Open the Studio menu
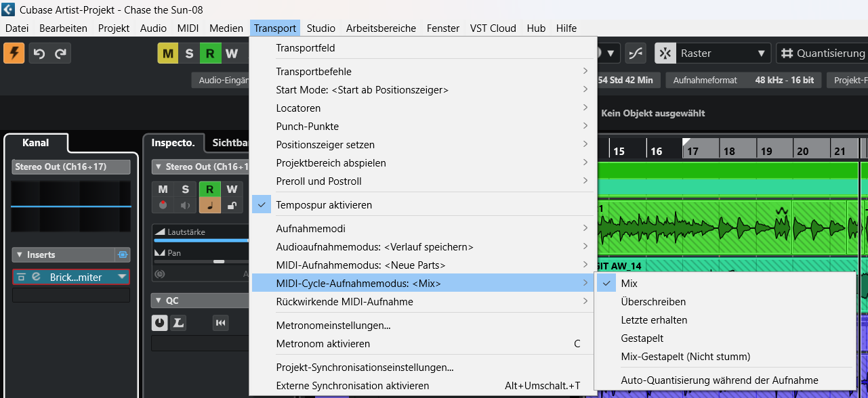The image size is (868, 398). (321, 28)
